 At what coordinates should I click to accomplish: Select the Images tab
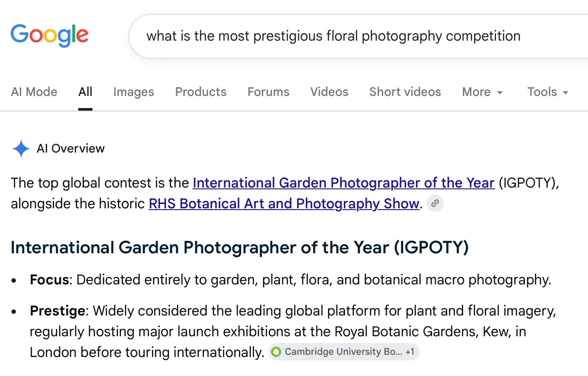133,92
